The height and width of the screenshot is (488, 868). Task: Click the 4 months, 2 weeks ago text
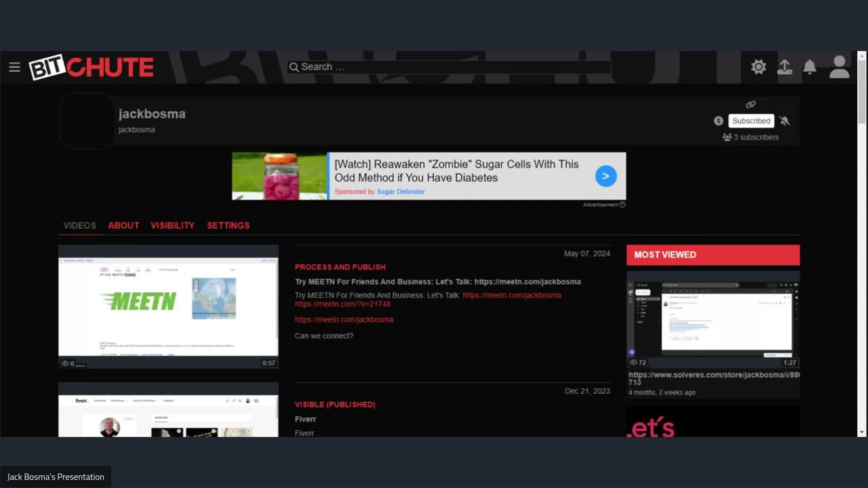662,392
